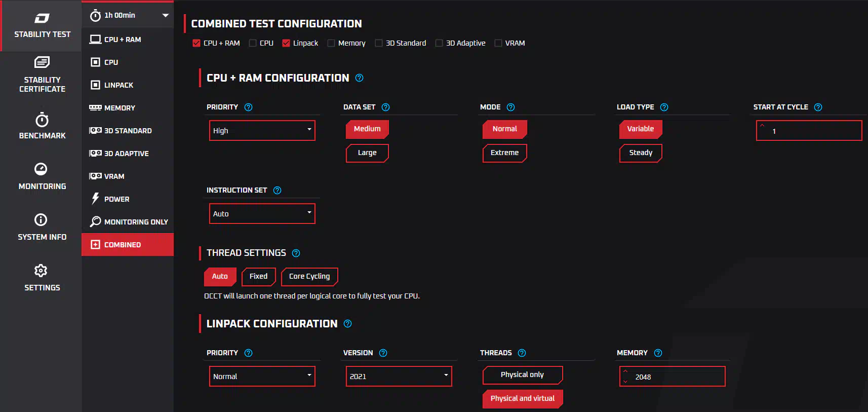The width and height of the screenshot is (868, 412).
Task: Open the Monitoring gauge icon
Action: (41, 169)
